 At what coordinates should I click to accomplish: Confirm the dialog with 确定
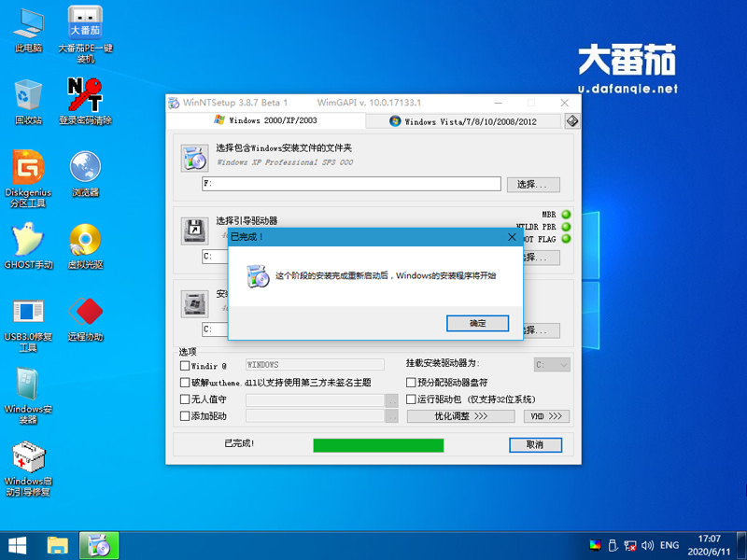[x=477, y=323]
